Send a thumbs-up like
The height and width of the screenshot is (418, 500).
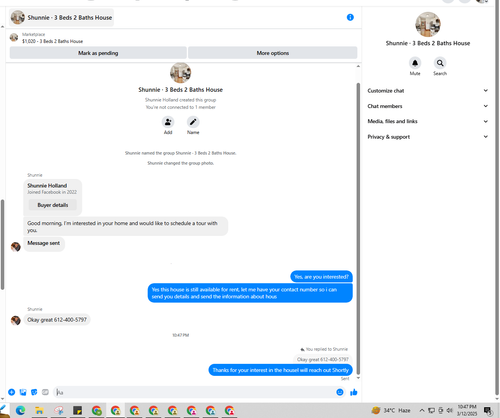[x=354, y=392]
